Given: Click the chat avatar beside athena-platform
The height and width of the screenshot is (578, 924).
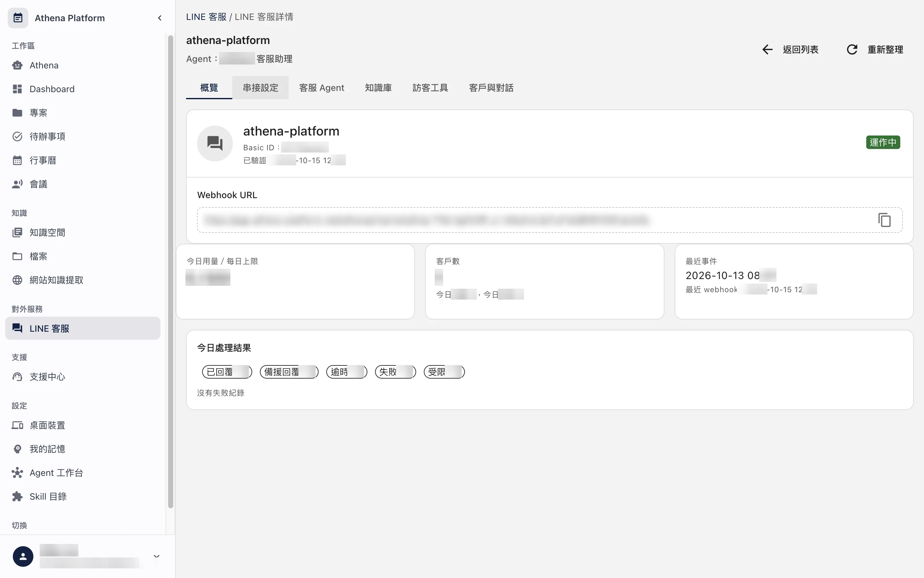Looking at the screenshot, I should [x=215, y=143].
